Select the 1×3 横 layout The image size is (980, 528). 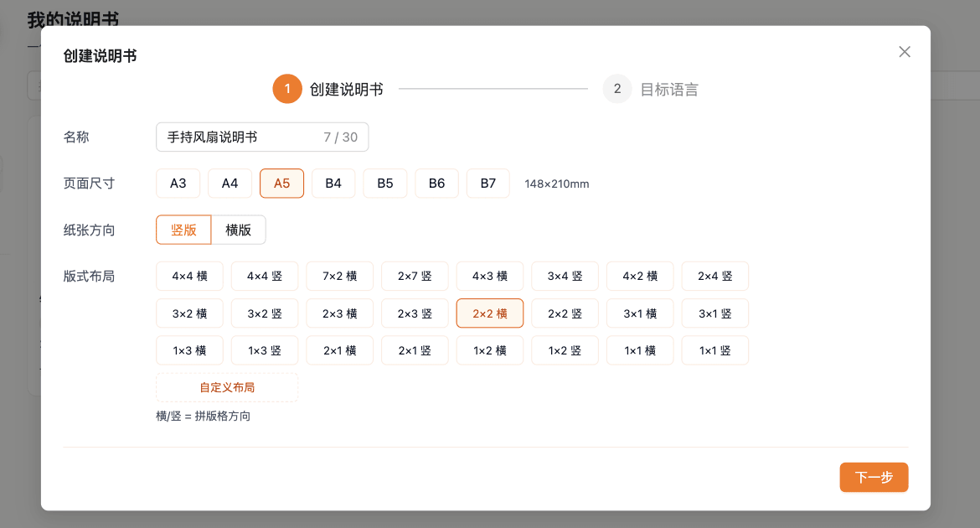click(189, 350)
